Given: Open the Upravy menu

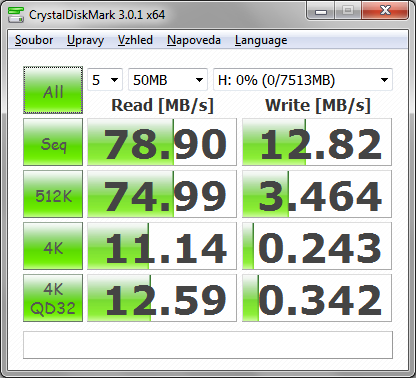Looking at the screenshot, I should point(85,40).
